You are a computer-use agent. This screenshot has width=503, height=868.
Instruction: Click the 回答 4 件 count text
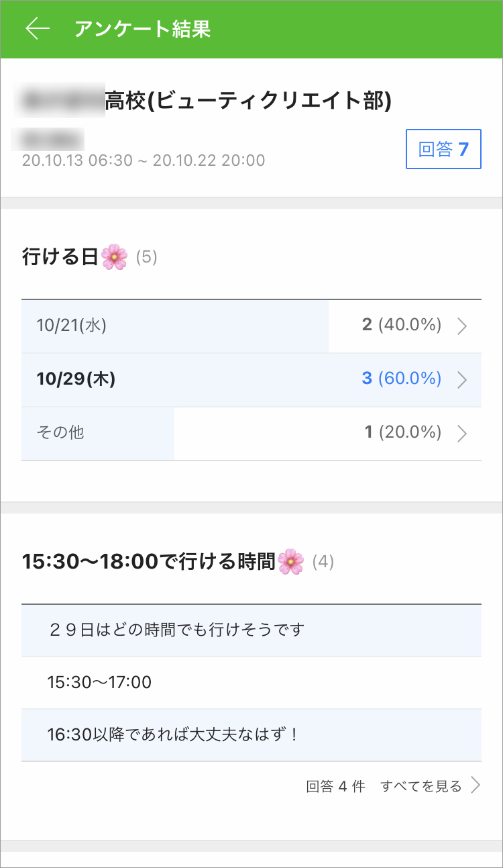(335, 786)
